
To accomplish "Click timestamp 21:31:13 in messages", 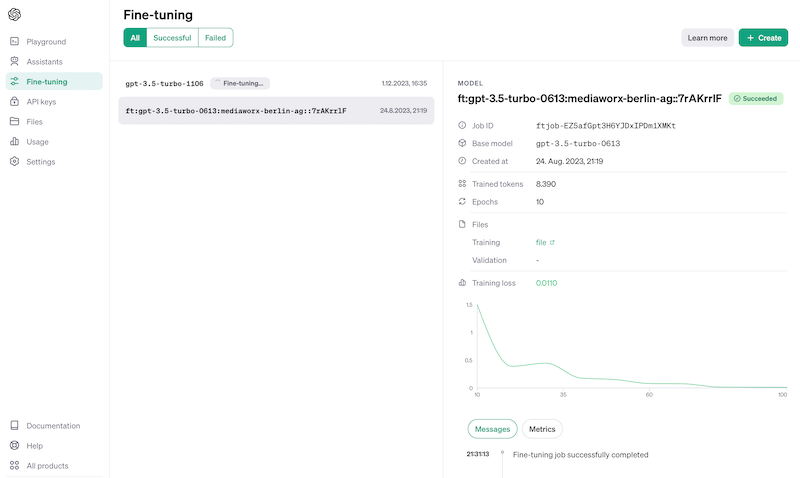I will pyautogui.click(x=478, y=454).
